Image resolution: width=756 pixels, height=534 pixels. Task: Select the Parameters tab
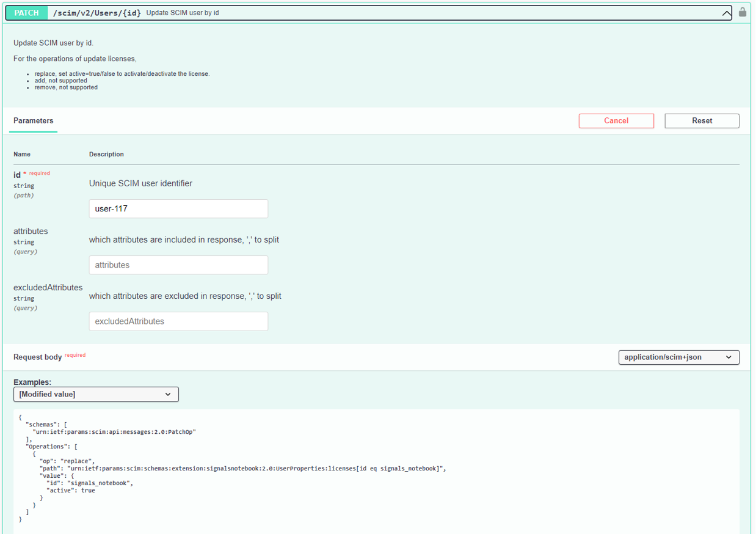tap(34, 121)
